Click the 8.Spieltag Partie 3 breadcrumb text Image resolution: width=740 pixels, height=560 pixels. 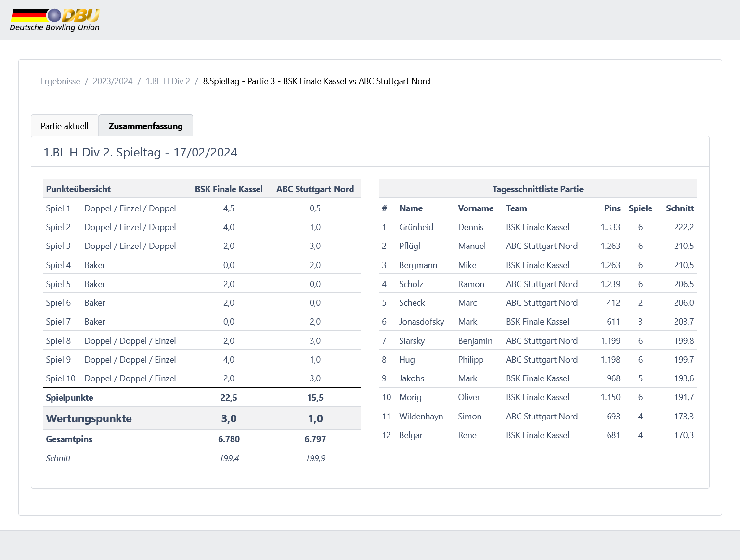click(317, 81)
